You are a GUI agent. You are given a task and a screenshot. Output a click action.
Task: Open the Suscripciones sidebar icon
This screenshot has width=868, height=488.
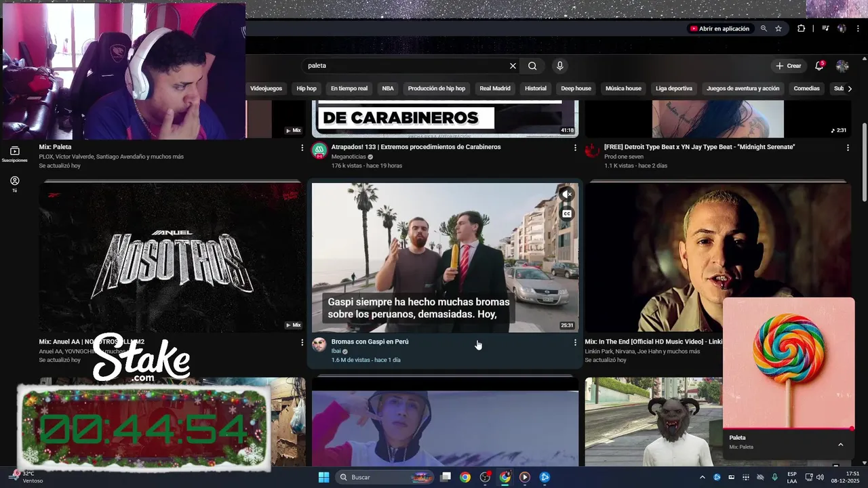pos(14,154)
